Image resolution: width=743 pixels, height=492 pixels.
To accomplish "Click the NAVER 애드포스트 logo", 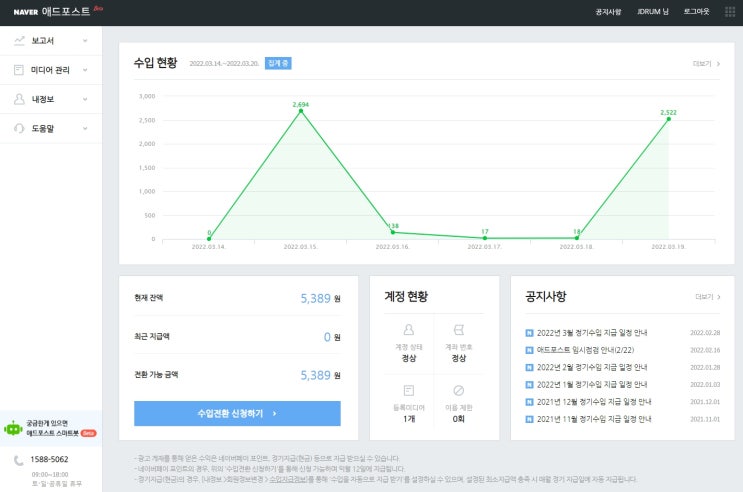I will pos(52,11).
